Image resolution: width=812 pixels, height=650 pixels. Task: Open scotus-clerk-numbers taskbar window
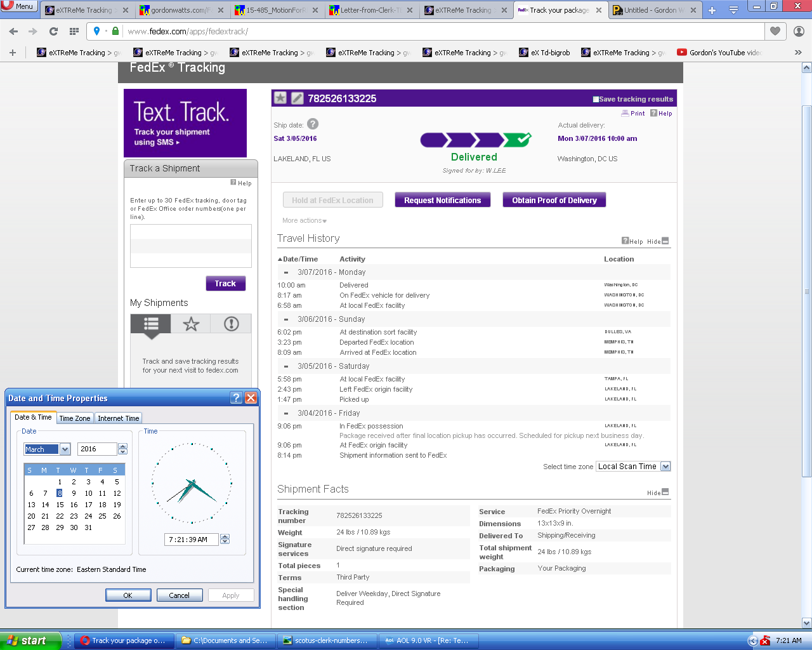[327, 640]
